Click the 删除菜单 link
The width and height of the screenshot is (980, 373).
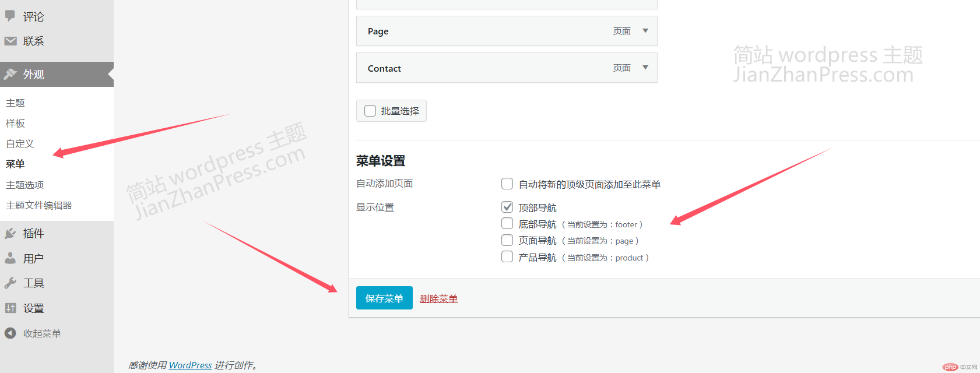[438, 298]
